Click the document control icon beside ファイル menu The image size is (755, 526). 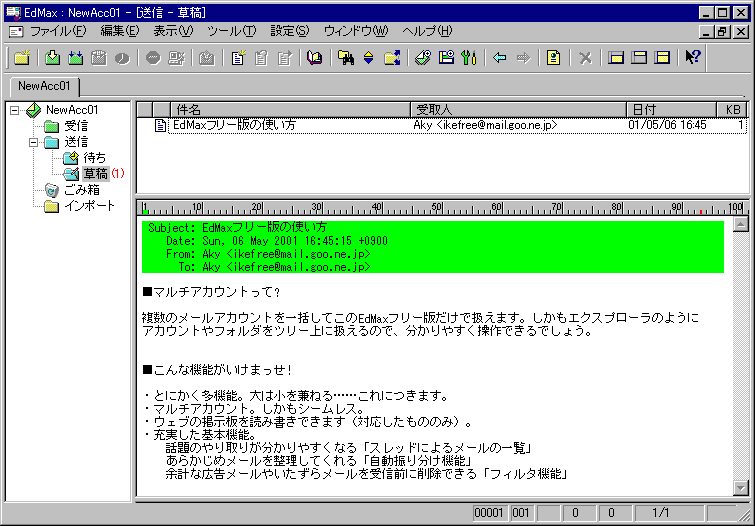coord(16,32)
